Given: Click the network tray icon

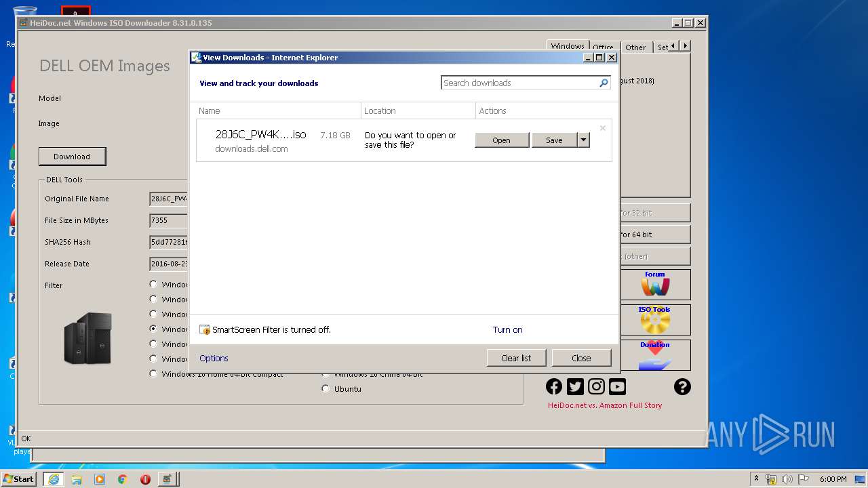Looking at the screenshot, I should 771,479.
